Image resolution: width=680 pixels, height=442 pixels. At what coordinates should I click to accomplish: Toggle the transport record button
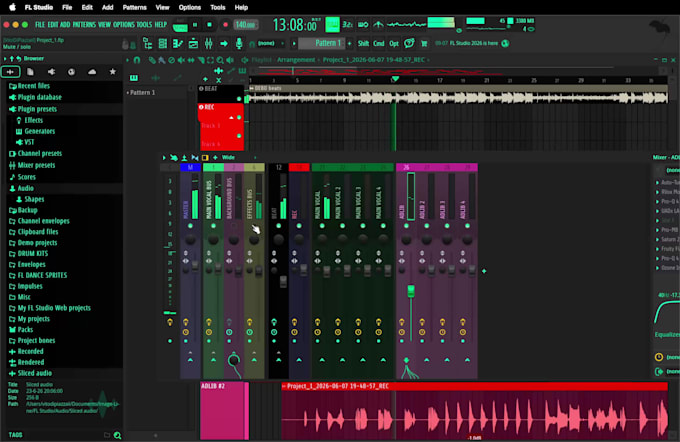(225, 25)
